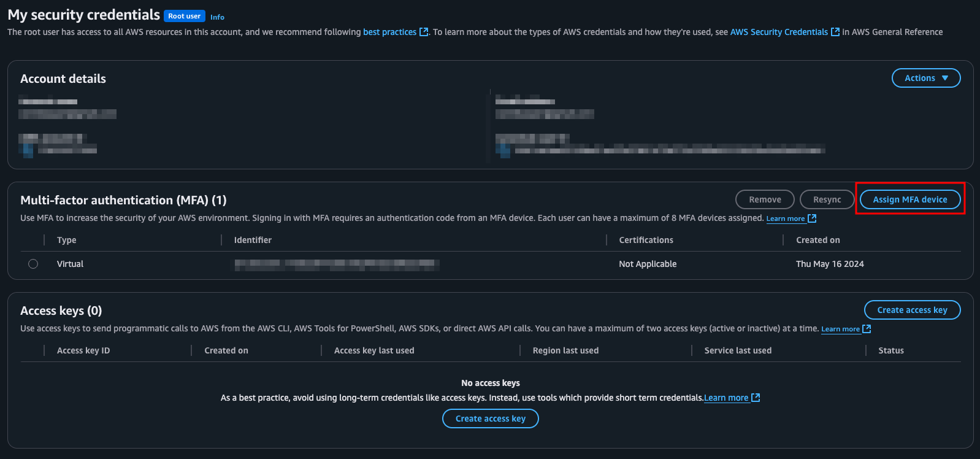Viewport: 980px width, 459px height.
Task: Select the Virtual MFA device radio button
Action: [x=33, y=263]
